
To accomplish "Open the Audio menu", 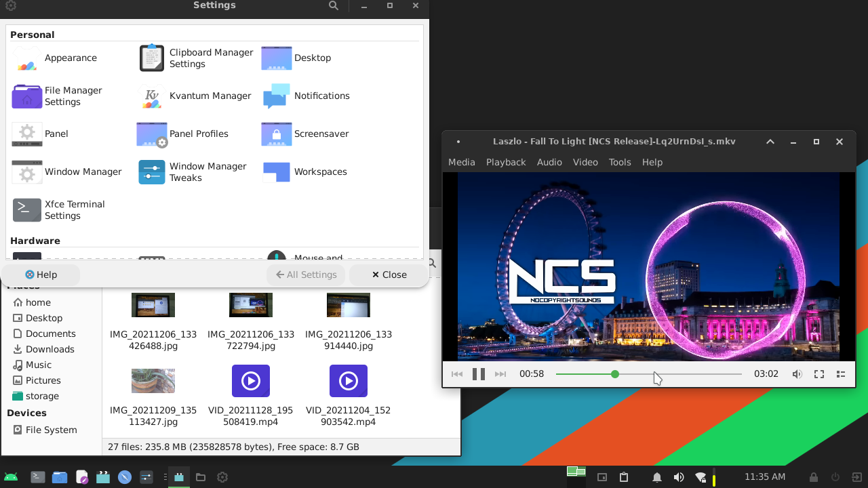I will (x=549, y=162).
